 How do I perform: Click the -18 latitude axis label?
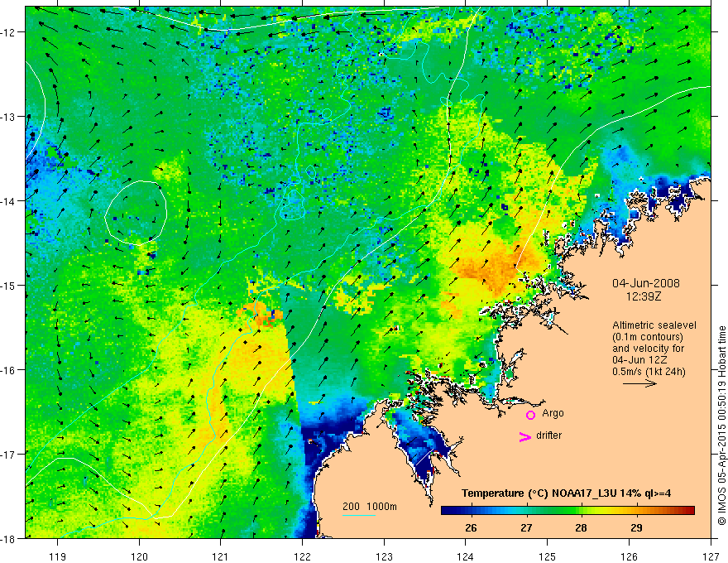[x=8, y=538]
